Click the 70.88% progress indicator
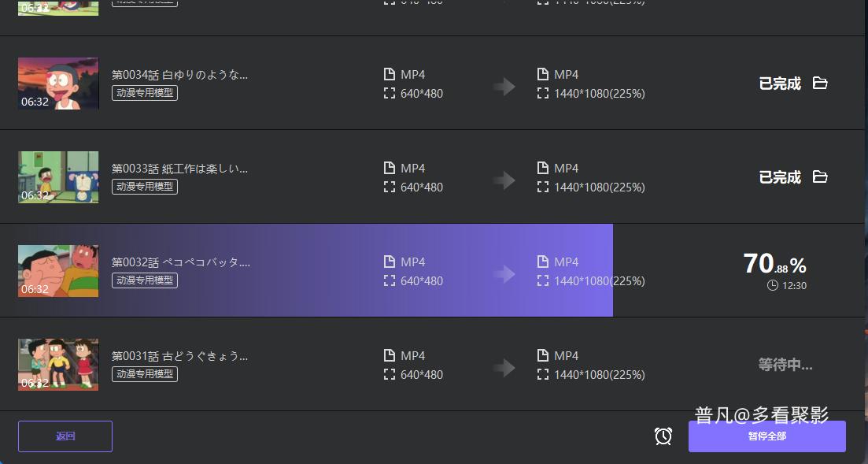This screenshot has height=464, width=868. coord(774,264)
